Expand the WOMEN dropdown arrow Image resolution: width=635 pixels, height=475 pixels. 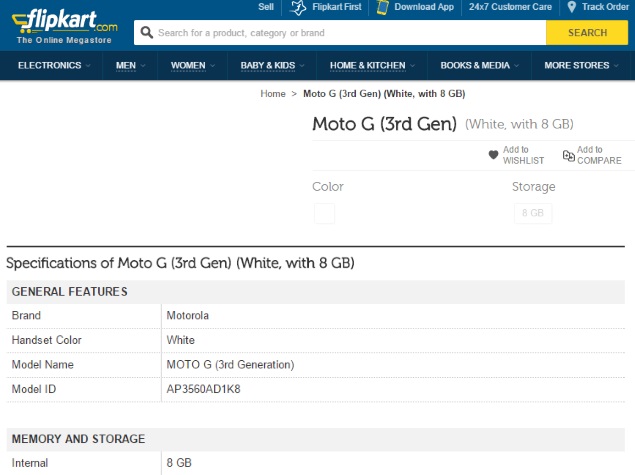[212, 66]
